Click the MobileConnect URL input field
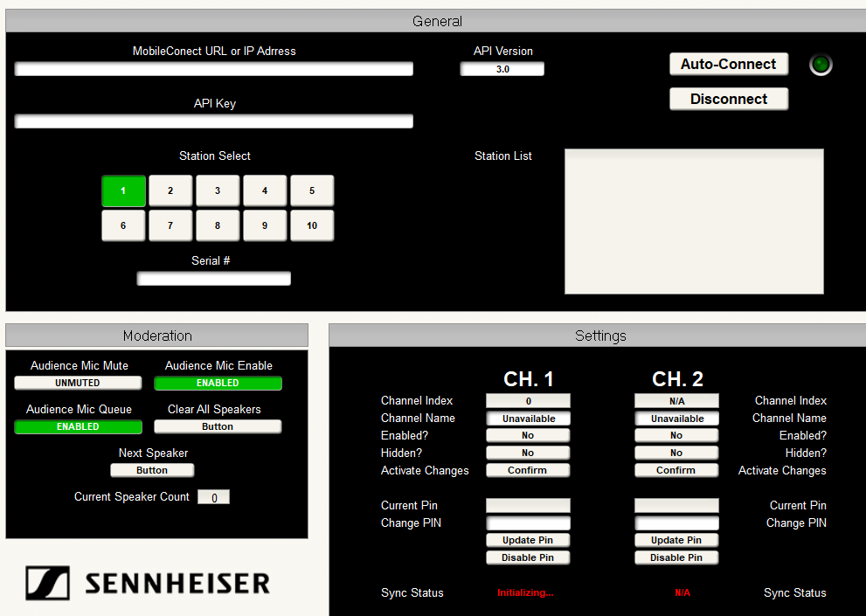The image size is (866, 616). point(213,69)
